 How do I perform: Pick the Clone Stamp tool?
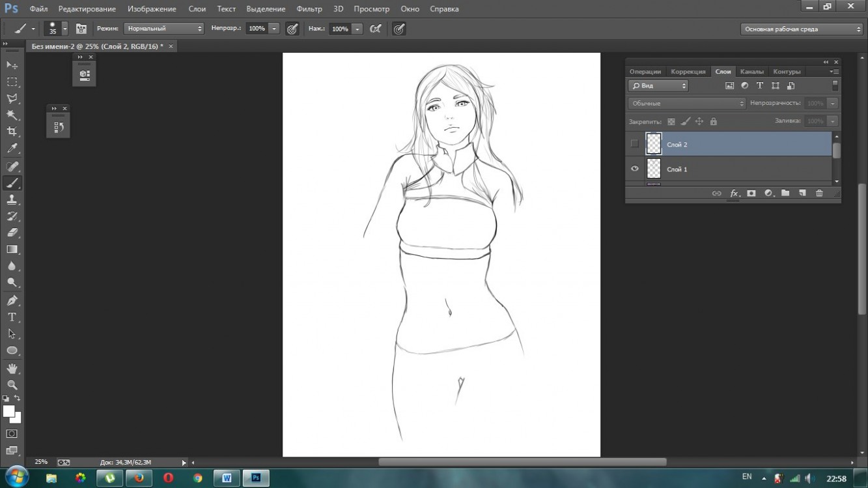click(12, 200)
